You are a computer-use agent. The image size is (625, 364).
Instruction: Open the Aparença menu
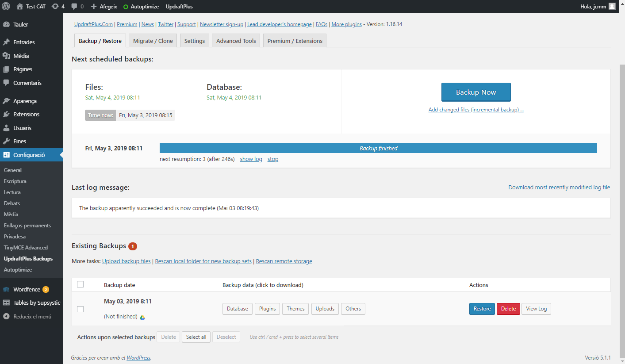point(31,101)
